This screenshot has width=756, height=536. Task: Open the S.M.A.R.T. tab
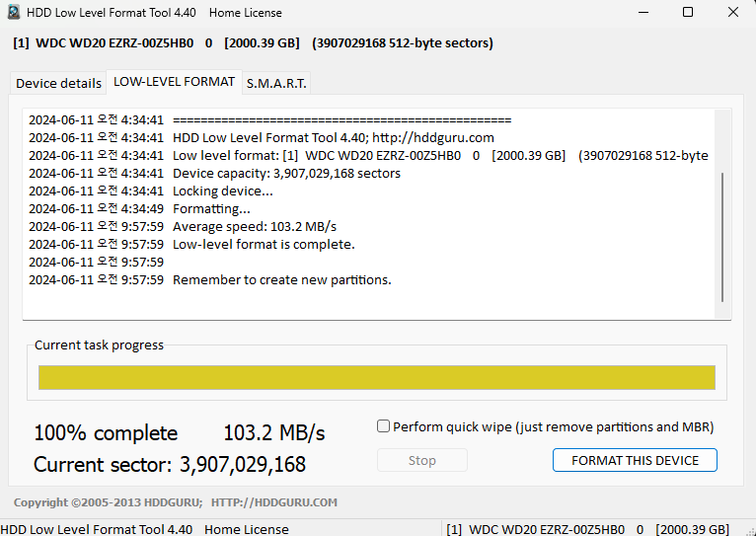(276, 83)
